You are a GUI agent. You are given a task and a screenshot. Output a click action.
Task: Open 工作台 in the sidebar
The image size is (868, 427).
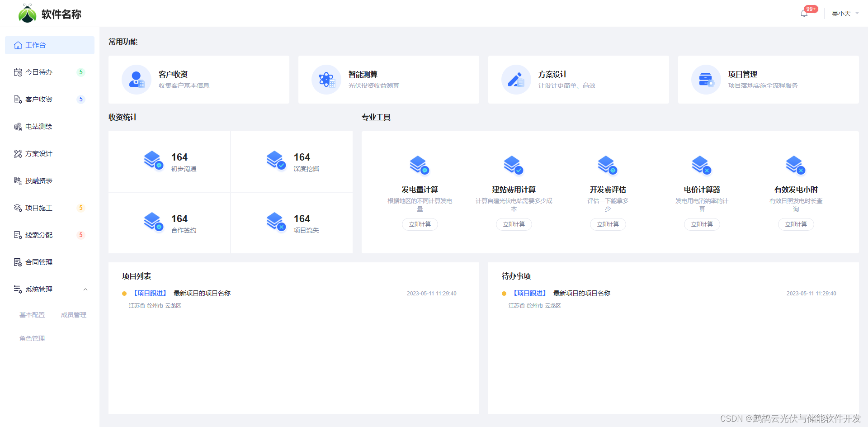tap(50, 45)
